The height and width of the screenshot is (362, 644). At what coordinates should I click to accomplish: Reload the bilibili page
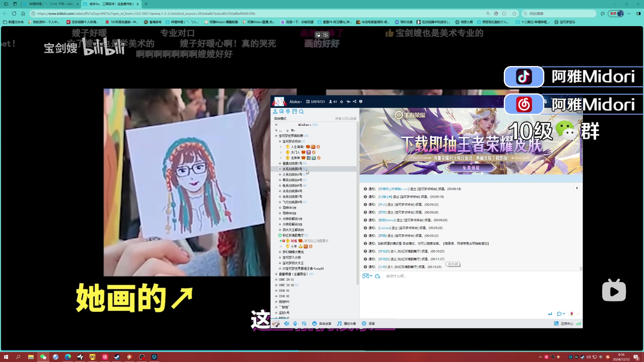tap(14, 13)
